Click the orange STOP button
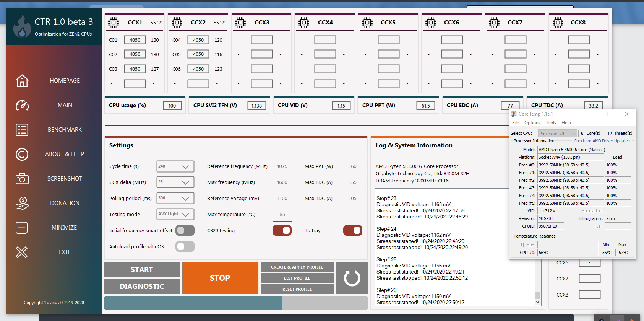Screen dimensions: 644x321 click(x=220, y=278)
